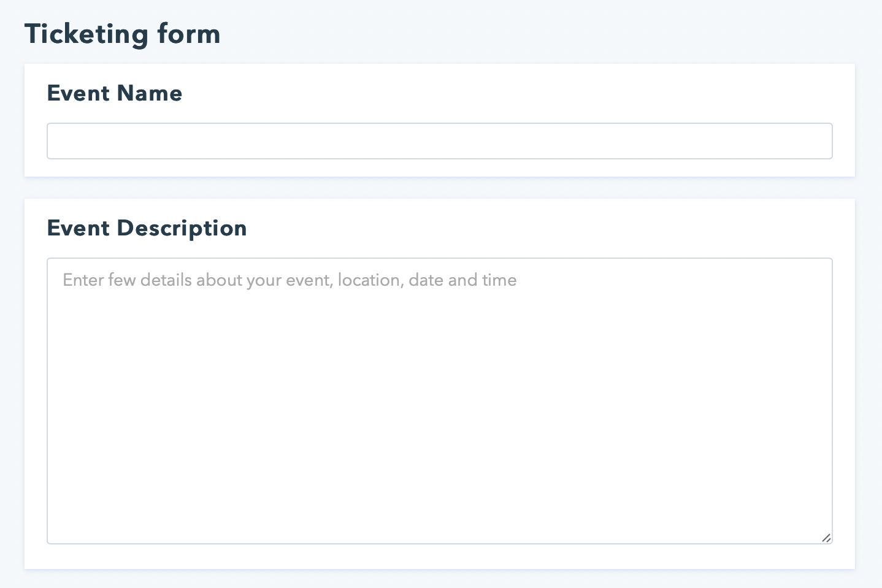Click the Event Name text input
Image resolution: width=882 pixels, height=588 pixels.
click(439, 141)
